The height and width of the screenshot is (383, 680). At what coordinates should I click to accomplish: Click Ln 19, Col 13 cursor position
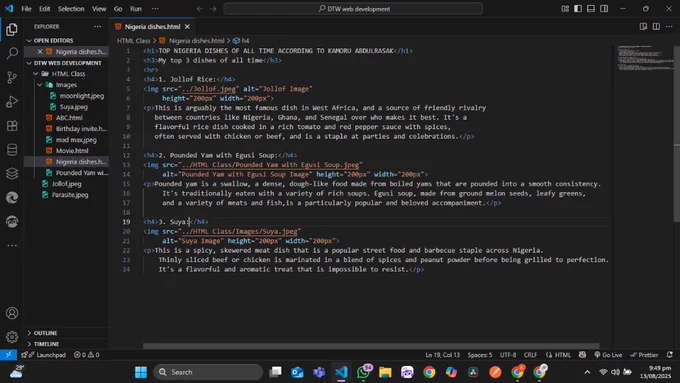point(442,355)
